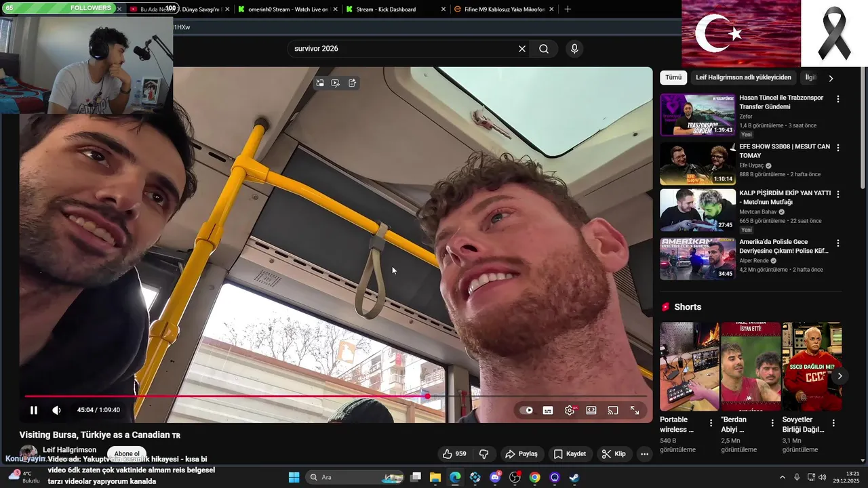Open the weather widget showing 4°C
868x488 pixels.
click(x=24, y=477)
